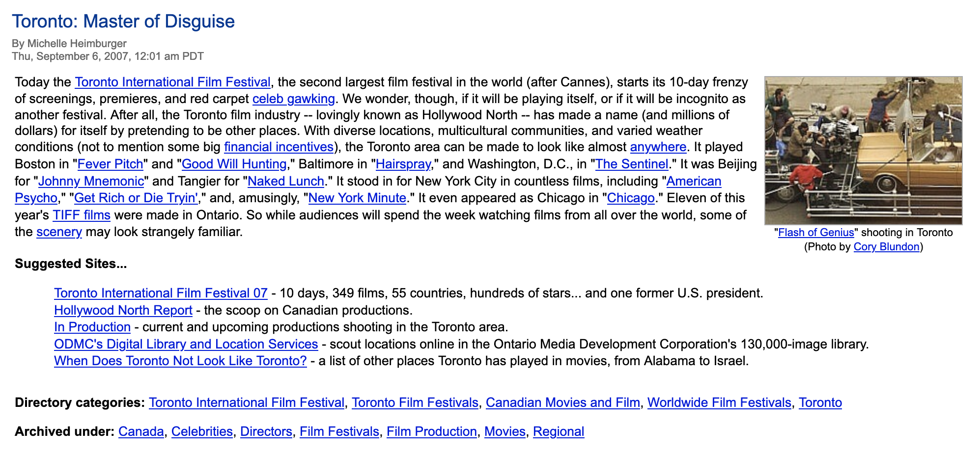The image size is (980, 454).
Task: Click the "Hairspray" link
Action: 403,164
